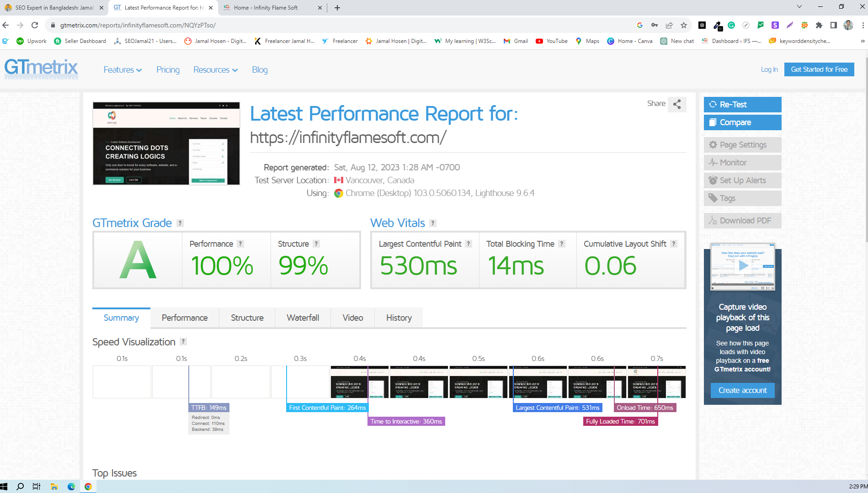Open the History tab of the report
868x493 pixels.
(x=398, y=318)
